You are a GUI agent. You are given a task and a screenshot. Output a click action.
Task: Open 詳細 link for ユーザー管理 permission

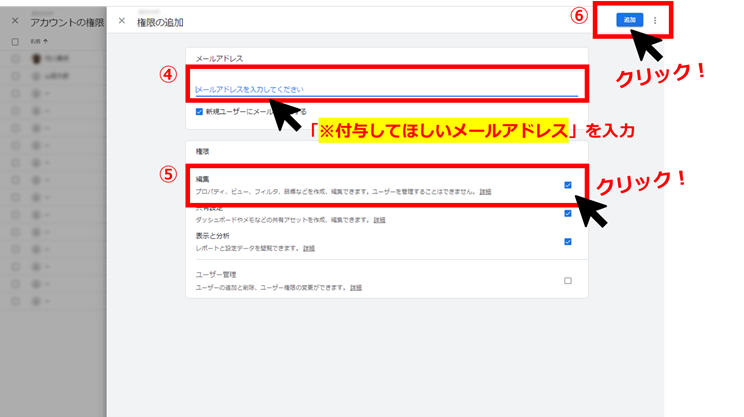[x=356, y=287]
